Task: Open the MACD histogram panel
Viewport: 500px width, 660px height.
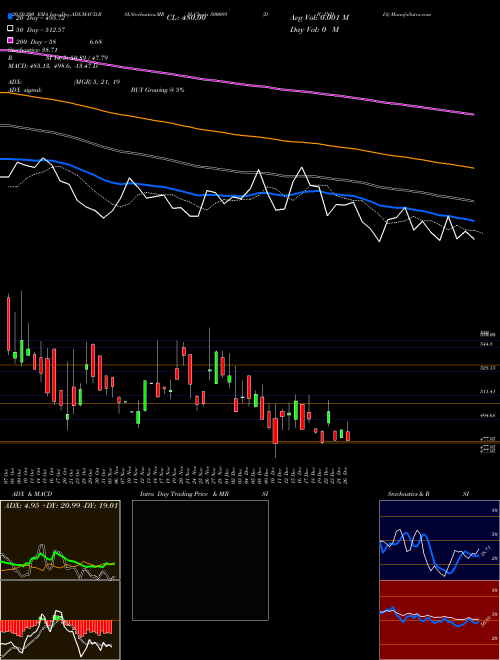Action: pos(60,620)
